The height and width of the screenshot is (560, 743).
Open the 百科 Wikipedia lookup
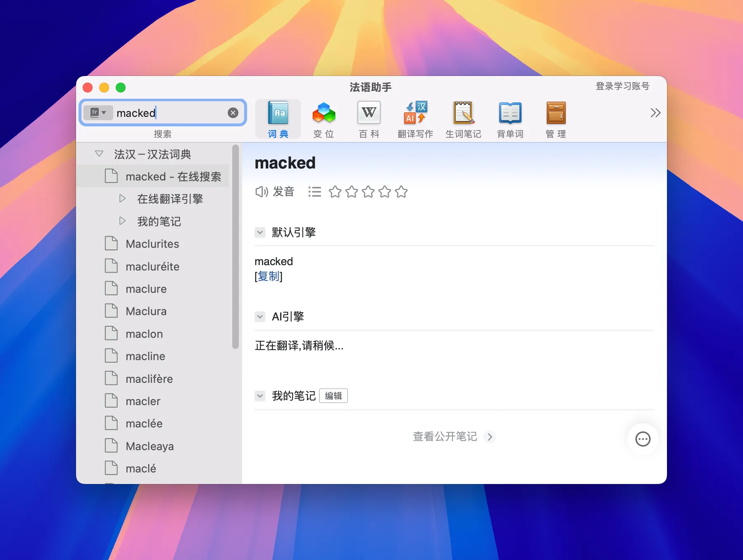tap(369, 119)
